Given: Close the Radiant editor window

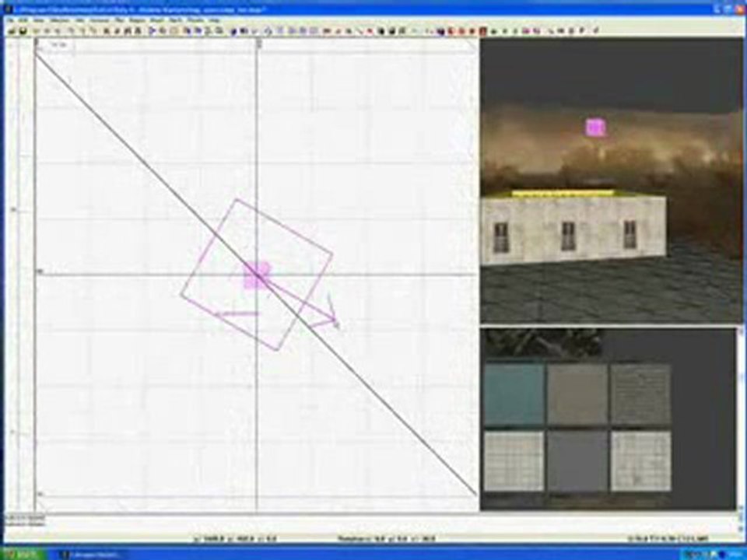Looking at the screenshot, I should [x=740, y=9].
